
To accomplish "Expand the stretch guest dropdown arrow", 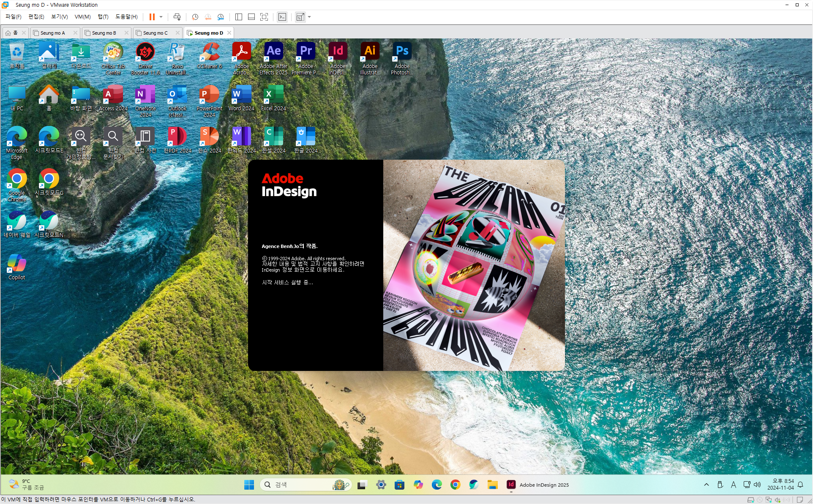I will pyautogui.click(x=309, y=17).
